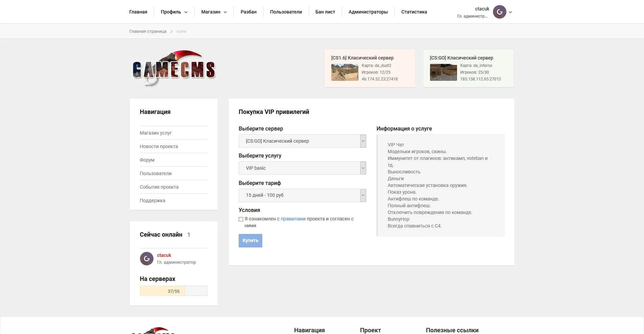Viewport: 644px width, 334px height.
Task: Follow the правилами link
Action: pyautogui.click(x=293, y=219)
